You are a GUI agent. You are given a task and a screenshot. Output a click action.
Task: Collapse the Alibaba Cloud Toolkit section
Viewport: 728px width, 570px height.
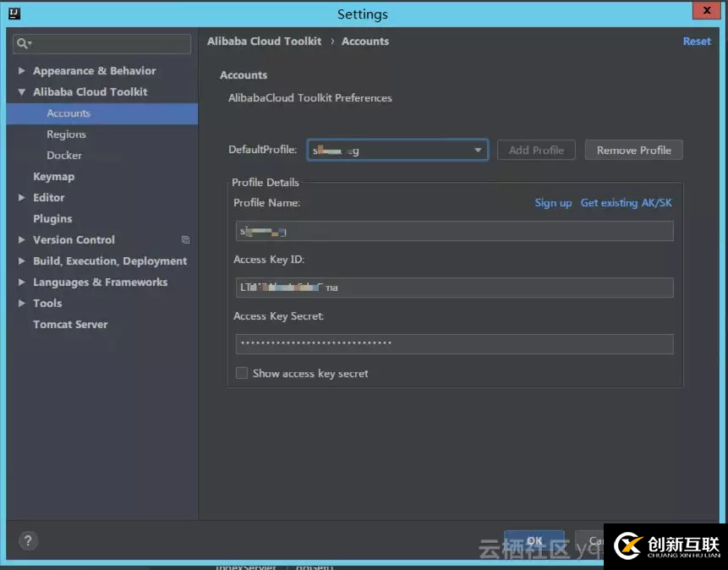(22, 92)
